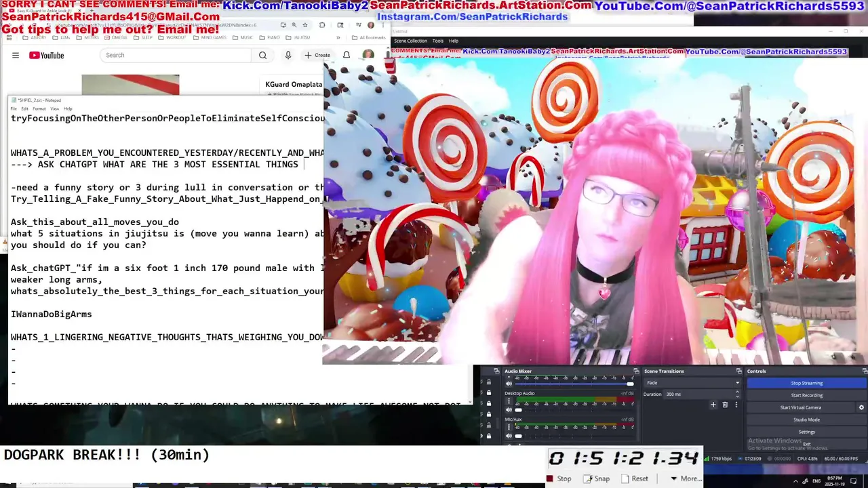This screenshot has width=868, height=488.
Task: Click the YouTube video player thumbnail
Action: 130,85
